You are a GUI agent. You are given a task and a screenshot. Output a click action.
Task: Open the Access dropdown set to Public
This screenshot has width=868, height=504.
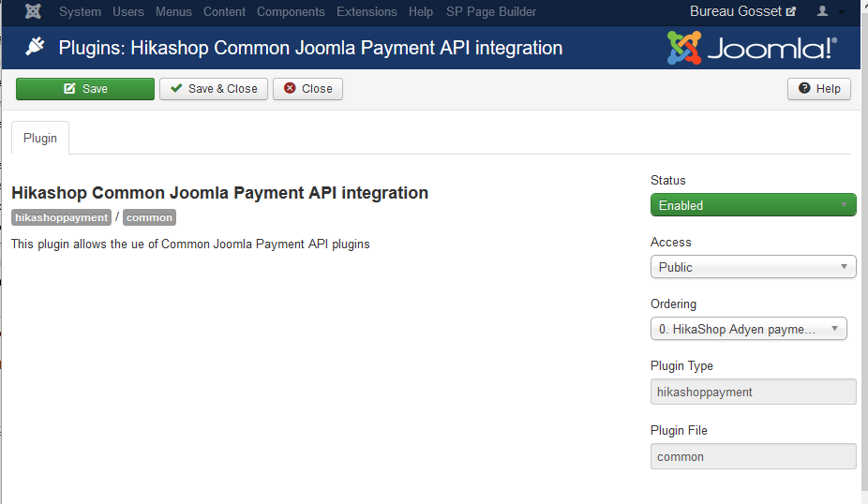(x=754, y=267)
